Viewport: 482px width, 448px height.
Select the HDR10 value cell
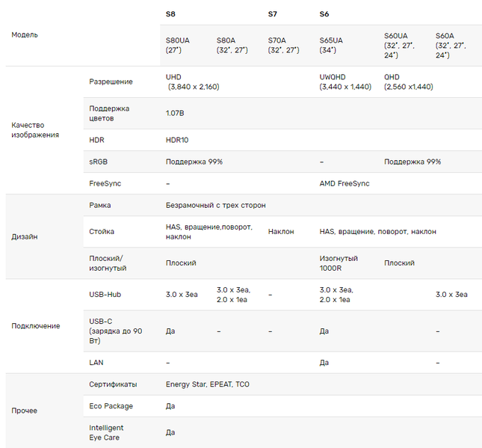pos(178,140)
